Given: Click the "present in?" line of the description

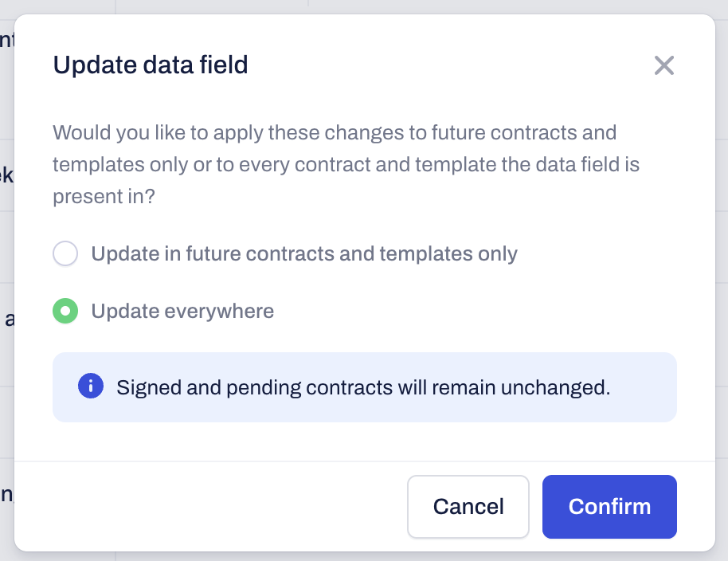Looking at the screenshot, I should [x=104, y=197].
